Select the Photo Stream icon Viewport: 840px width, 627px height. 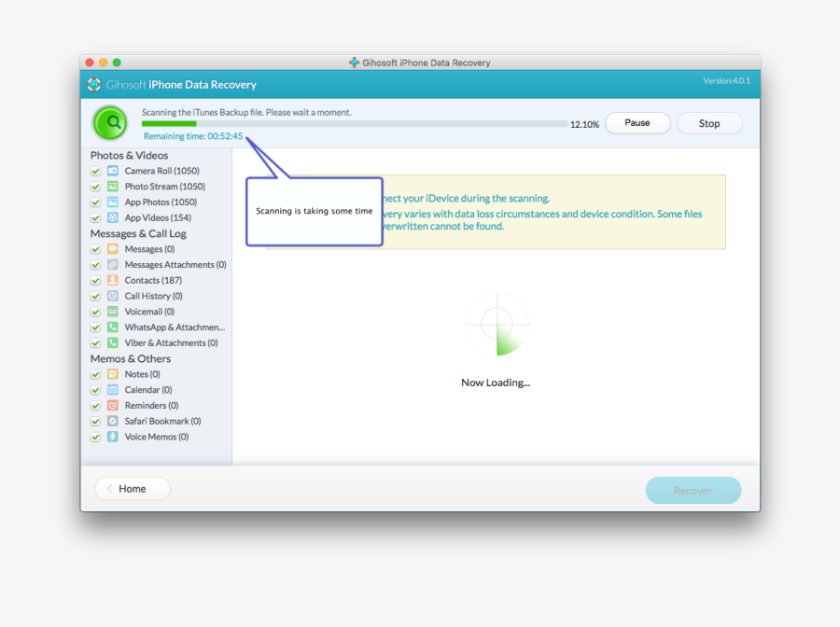[114, 186]
